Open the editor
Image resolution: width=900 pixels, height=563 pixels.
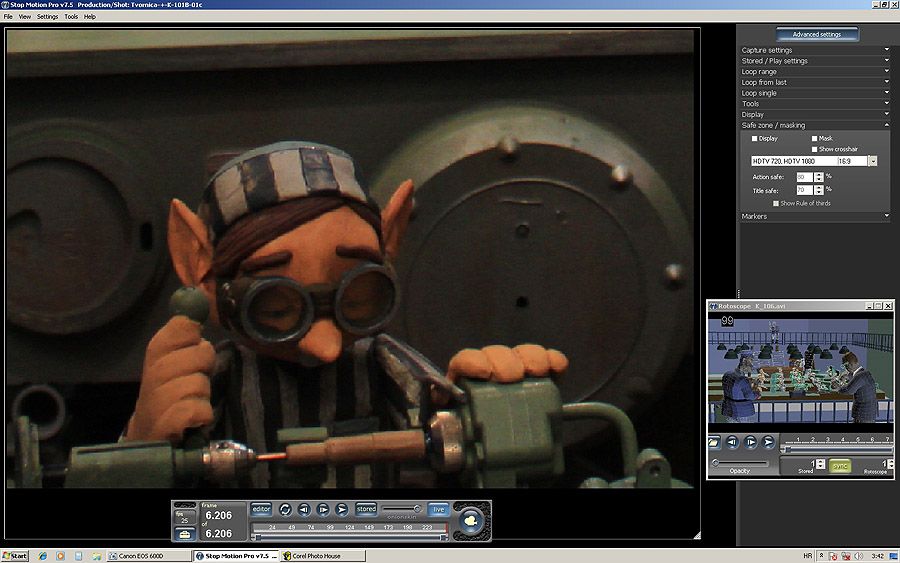[261, 509]
